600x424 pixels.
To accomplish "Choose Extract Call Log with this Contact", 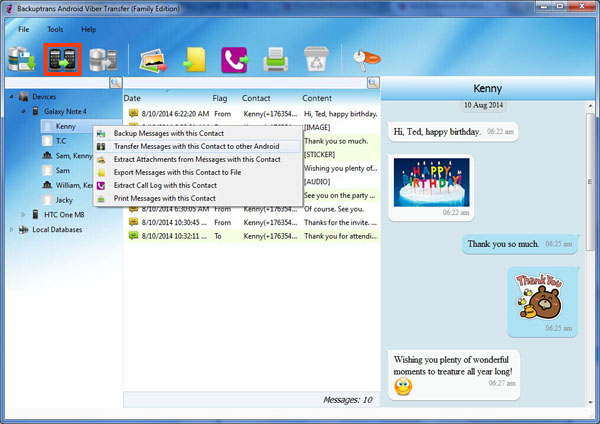I will pos(197,185).
